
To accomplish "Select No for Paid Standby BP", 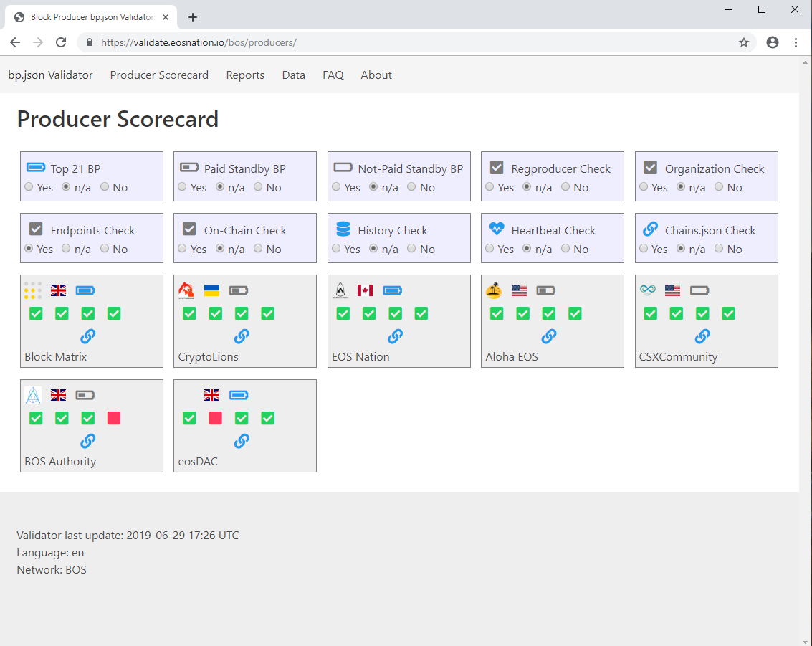I will point(258,186).
